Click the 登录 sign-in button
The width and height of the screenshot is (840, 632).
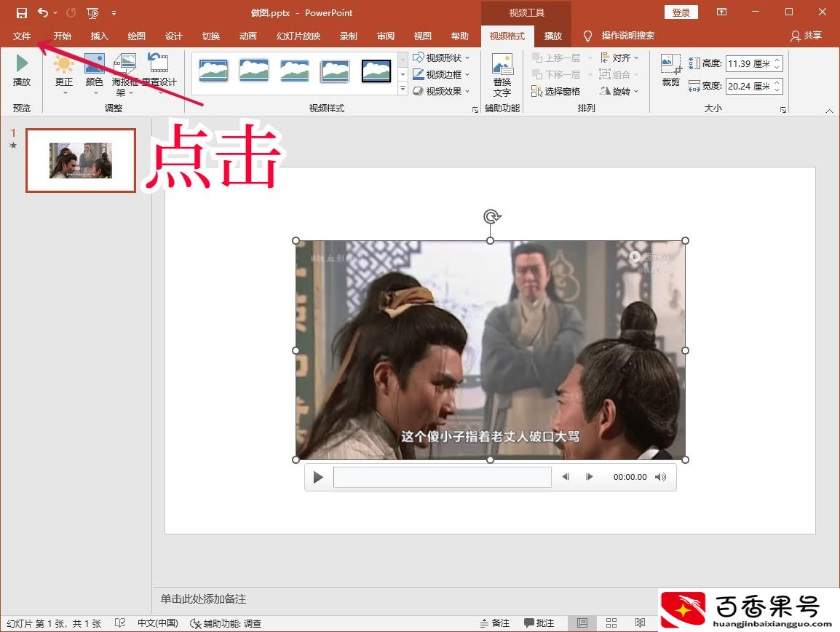tap(681, 12)
